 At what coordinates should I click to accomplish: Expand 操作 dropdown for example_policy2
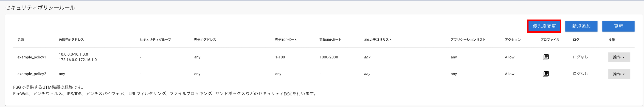pos(619,74)
